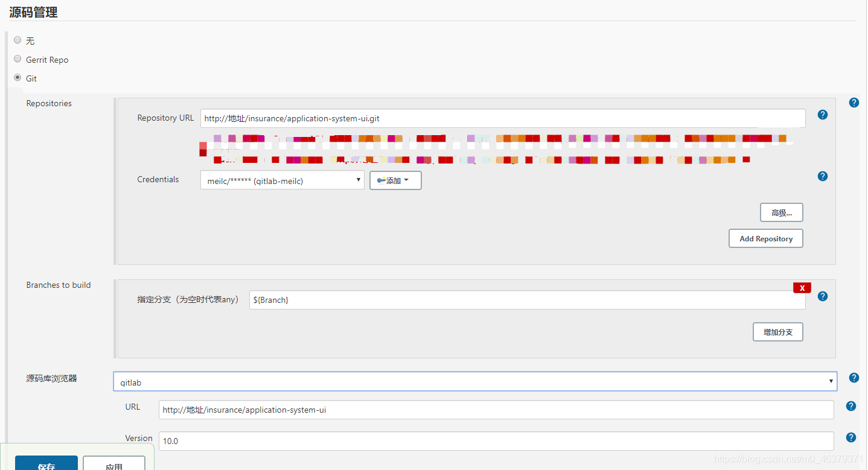Click the 增加分支 button
This screenshot has width=868, height=470.
777,332
